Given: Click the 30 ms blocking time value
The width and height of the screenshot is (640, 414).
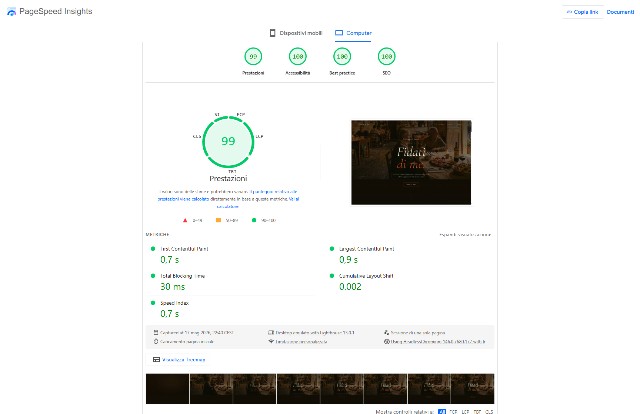Looking at the screenshot, I should 173,287.
